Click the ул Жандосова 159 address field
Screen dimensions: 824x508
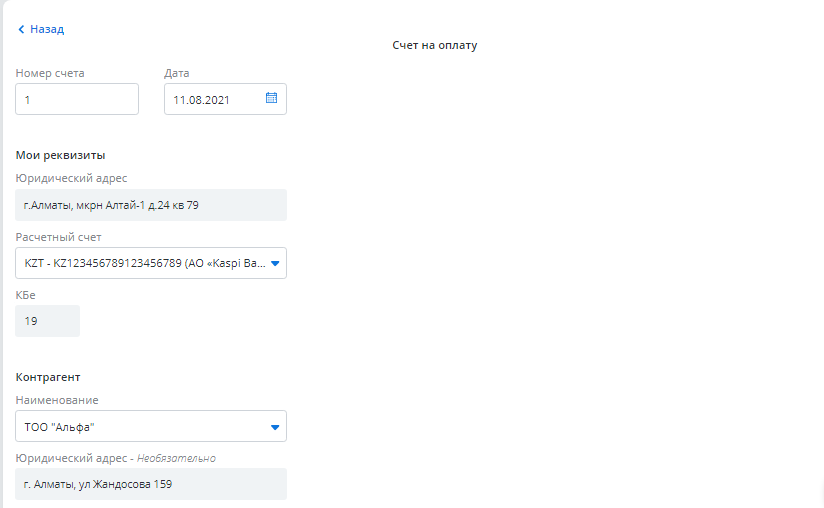(x=151, y=484)
